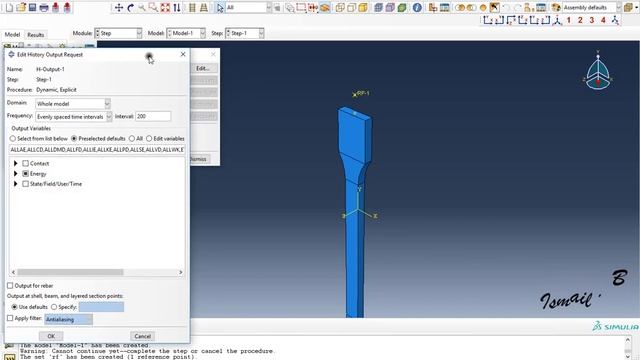Open a model database file
Image resolution: width=640 pixels, height=360 pixels.
21,7
